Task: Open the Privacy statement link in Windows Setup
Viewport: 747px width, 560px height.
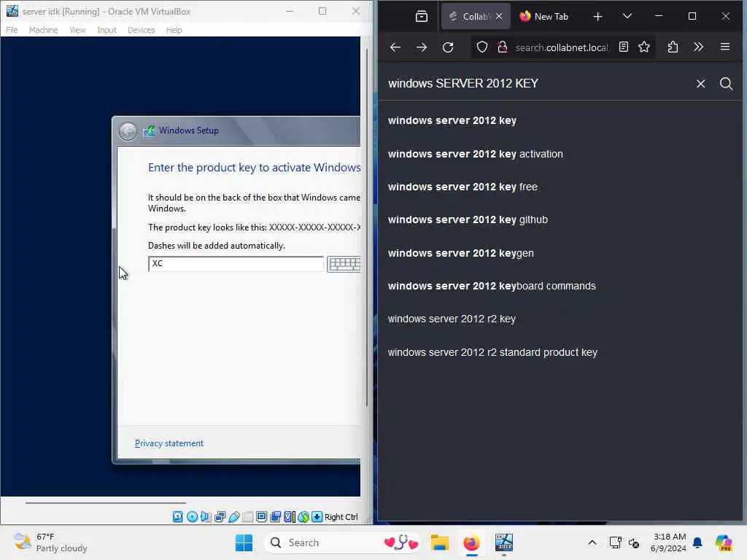Action: [x=169, y=443]
